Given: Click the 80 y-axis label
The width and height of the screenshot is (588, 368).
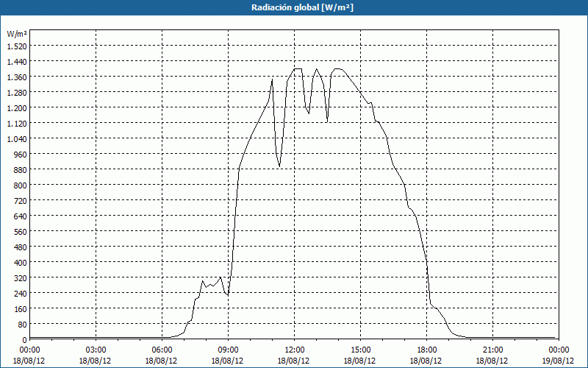Looking at the screenshot, I should [x=23, y=324].
